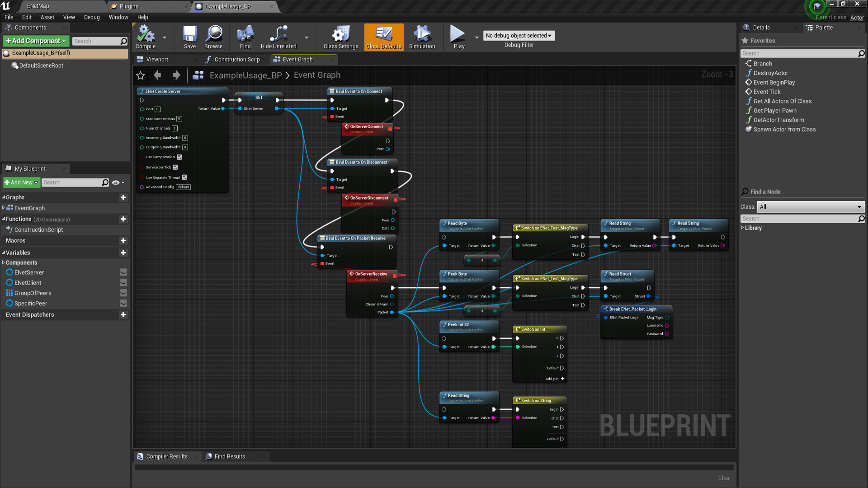
Task: Switch to the Viewport tab
Action: [x=157, y=60]
